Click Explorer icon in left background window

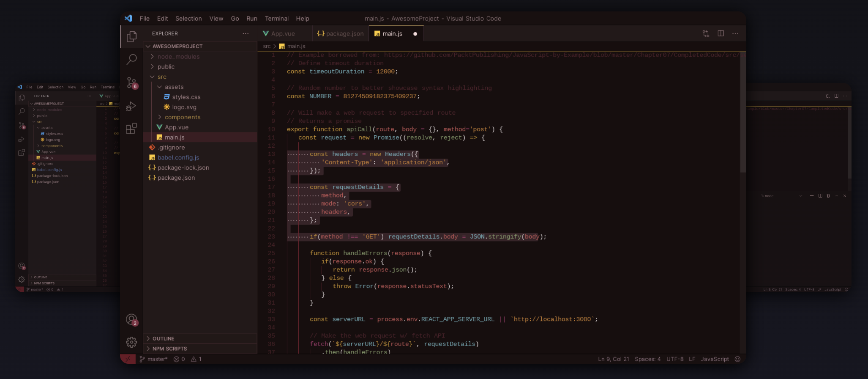point(22,98)
